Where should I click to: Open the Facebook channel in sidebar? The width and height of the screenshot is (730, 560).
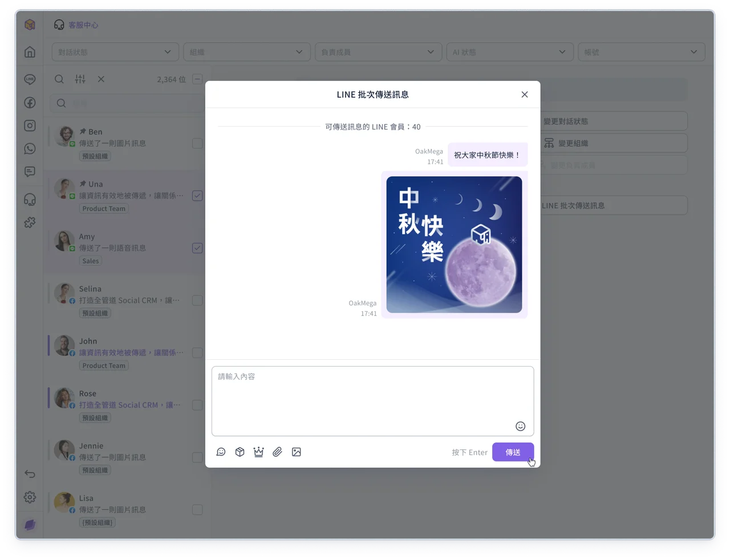(30, 103)
